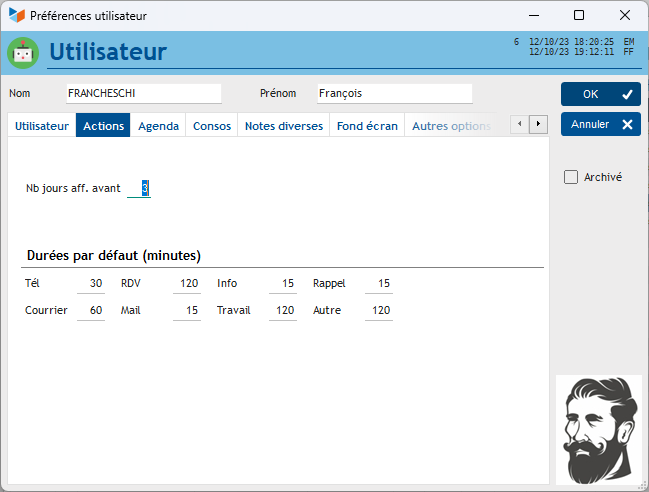The height and width of the screenshot is (492, 649).
Task: Select the Consos tab
Action: 211,126
